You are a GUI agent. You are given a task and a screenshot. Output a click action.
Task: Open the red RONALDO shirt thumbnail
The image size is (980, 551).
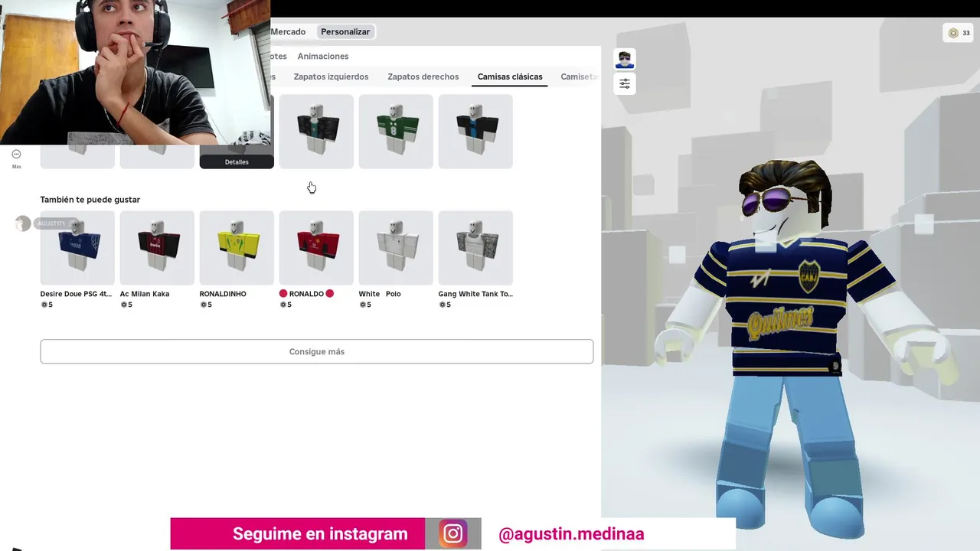pos(316,248)
